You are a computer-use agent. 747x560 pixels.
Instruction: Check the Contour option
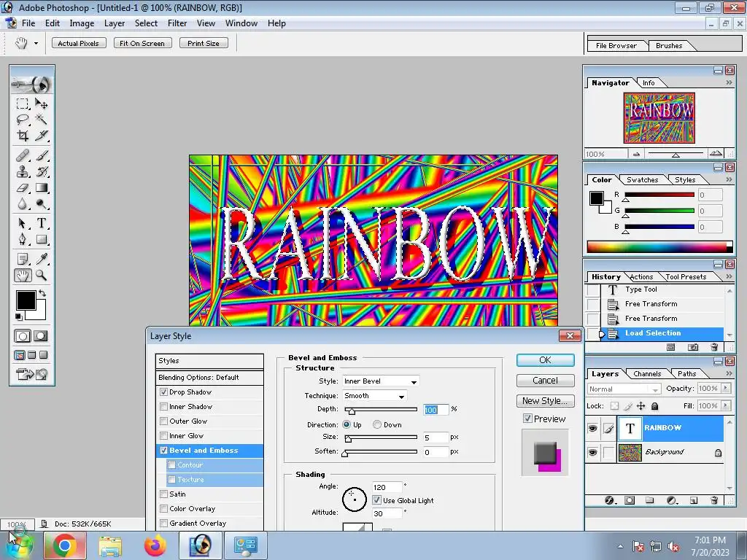(x=172, y=464)
